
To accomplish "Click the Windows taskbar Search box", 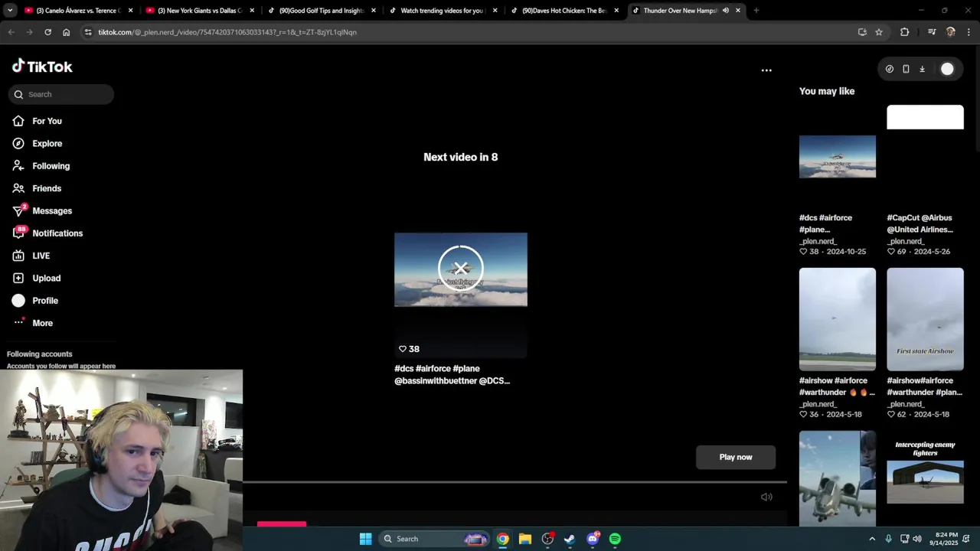I will click(x=434, y=539).
